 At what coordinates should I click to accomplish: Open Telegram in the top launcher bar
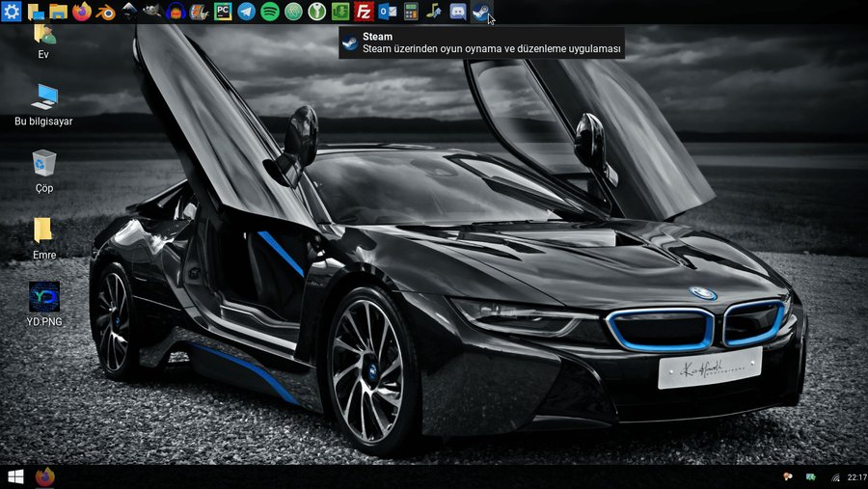coord(247,13)
